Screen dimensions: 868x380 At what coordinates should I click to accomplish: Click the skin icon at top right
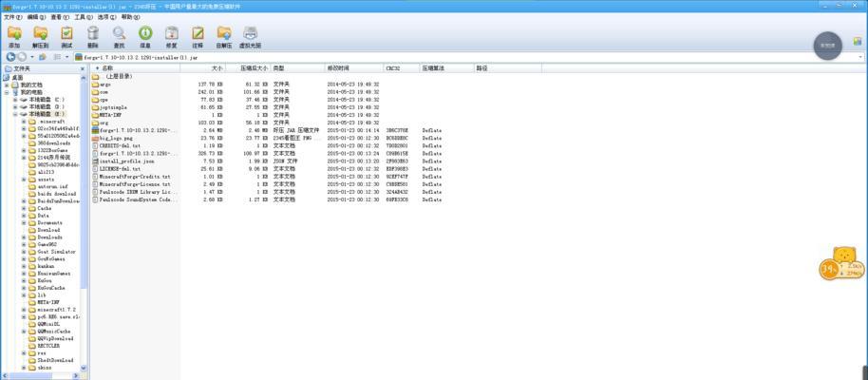tap(858, 42)
